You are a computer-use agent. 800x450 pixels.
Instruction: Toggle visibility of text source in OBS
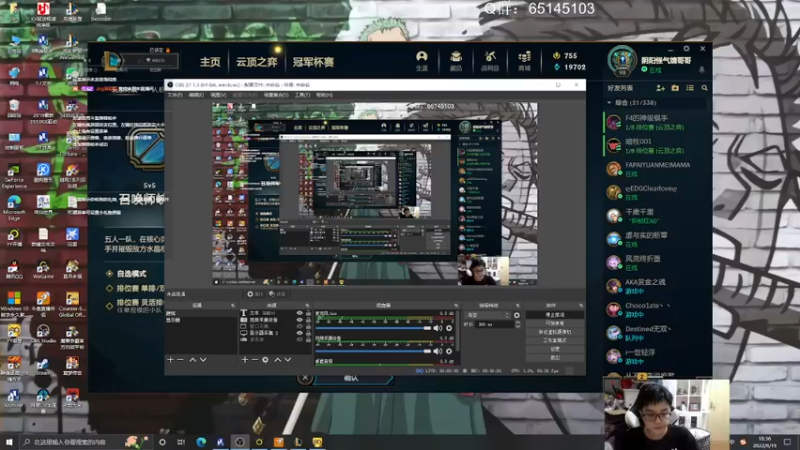pyautogui.click(x=299, y=313)
